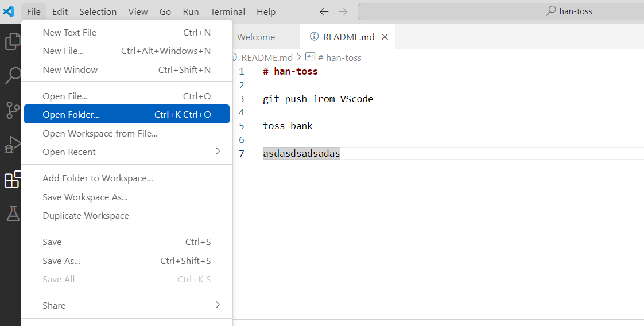Open the Go menu
This screenshot has width=644, height=326.
(165, 12)
